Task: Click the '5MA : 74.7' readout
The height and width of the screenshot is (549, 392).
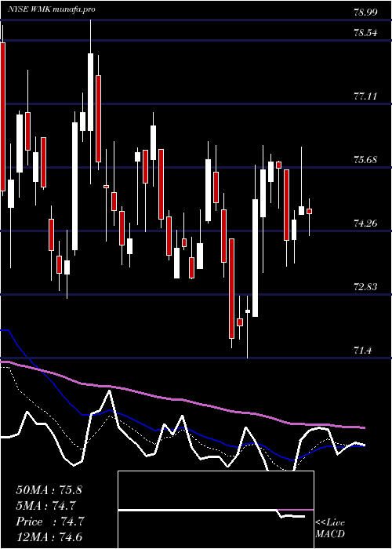Action: tap(46, 506)
